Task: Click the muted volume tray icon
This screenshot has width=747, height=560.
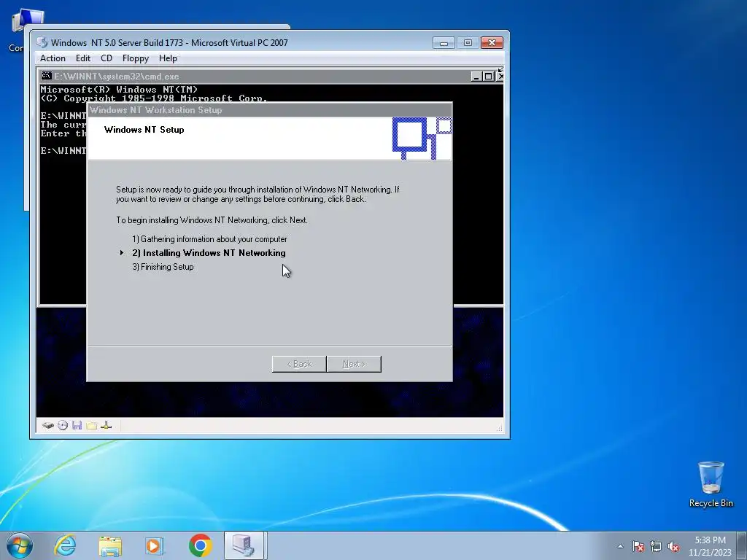Action: [x=673, y=546]
